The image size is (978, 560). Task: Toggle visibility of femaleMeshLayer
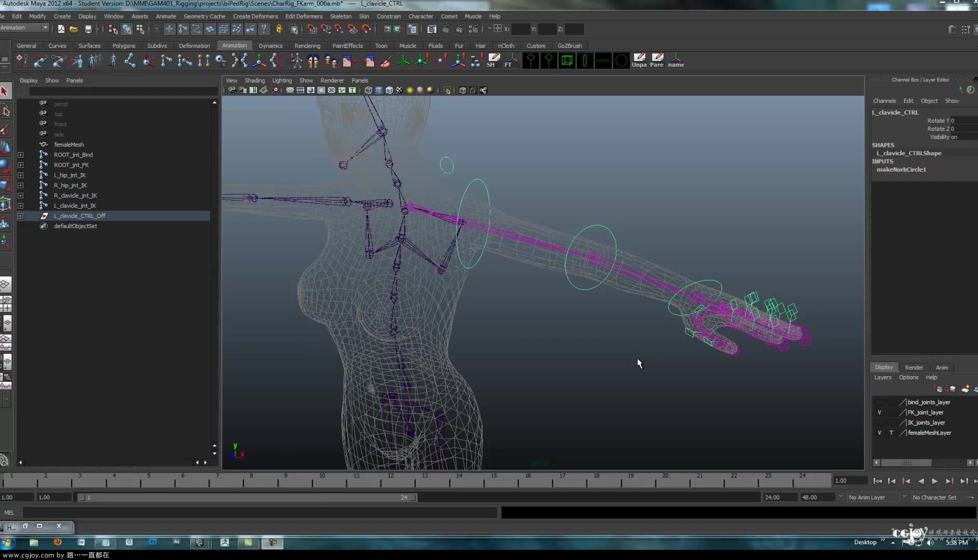879,432
